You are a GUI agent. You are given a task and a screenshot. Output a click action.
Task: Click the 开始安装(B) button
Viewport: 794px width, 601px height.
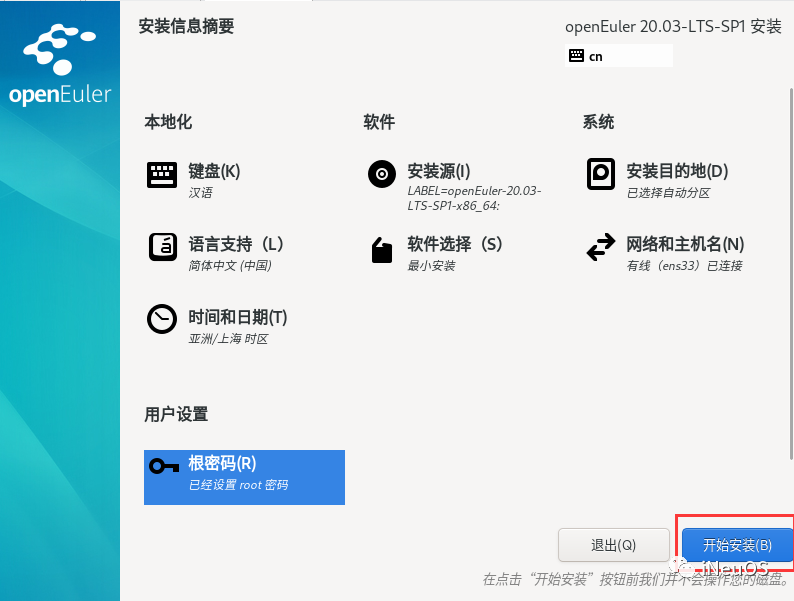[x=737, y=545]
